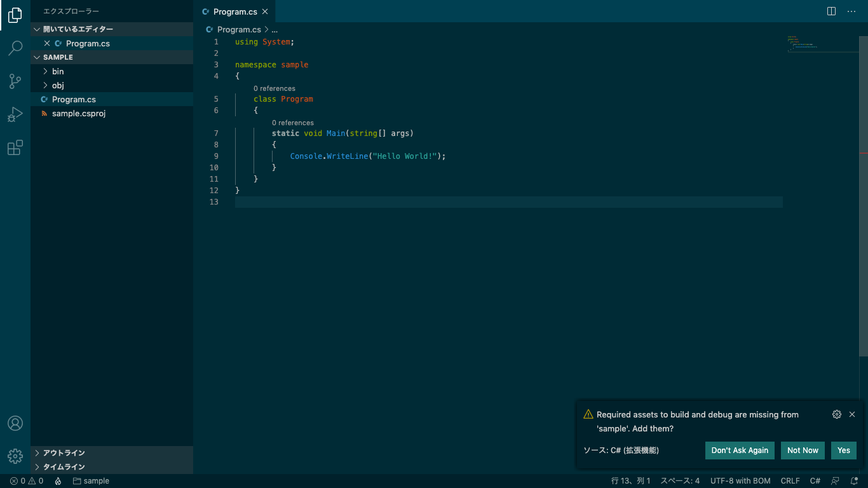Open the Search view in activity bar

click(15, 48)
